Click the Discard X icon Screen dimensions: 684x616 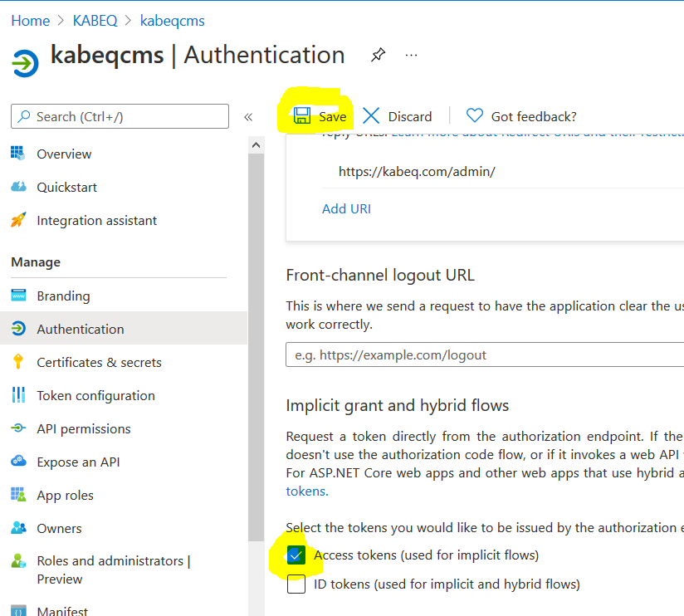(x=371, y=116)
